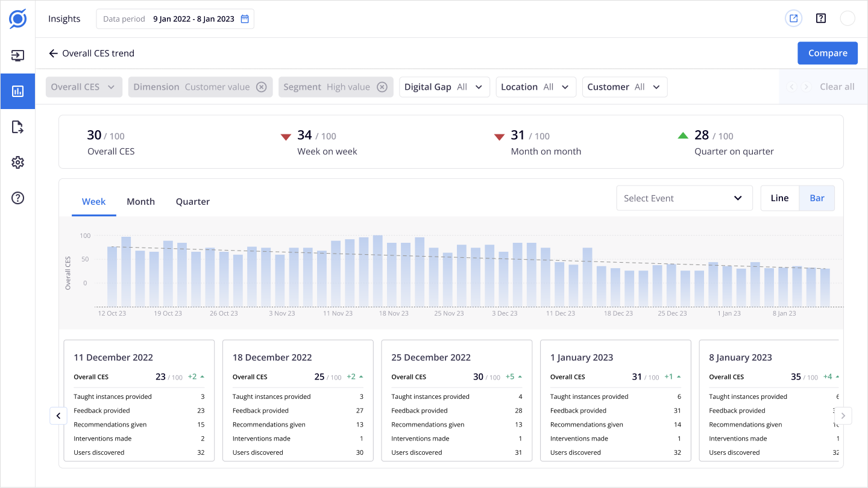Viewport: 868px width, 488px height.
Task: Click the export file sidebar icon
Action: (17, 127)
